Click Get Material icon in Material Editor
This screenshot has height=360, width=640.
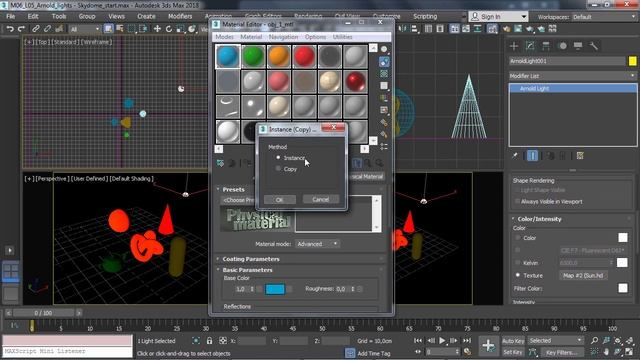pyautogui.click(x=220, y=163)
